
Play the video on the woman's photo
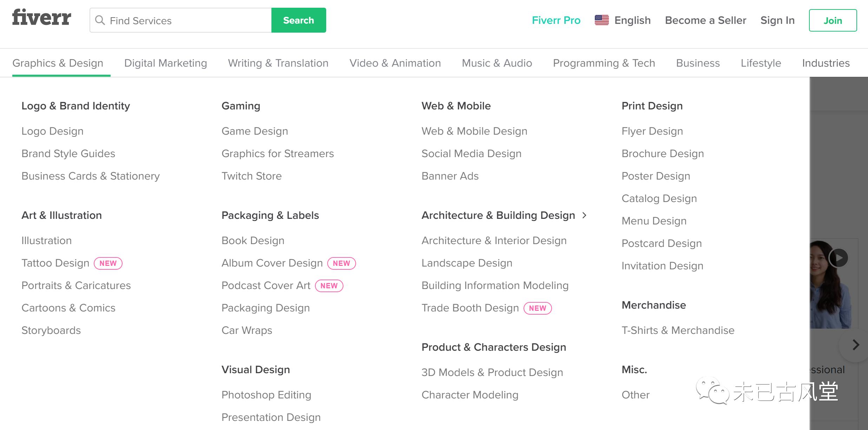tap(839, 258)
